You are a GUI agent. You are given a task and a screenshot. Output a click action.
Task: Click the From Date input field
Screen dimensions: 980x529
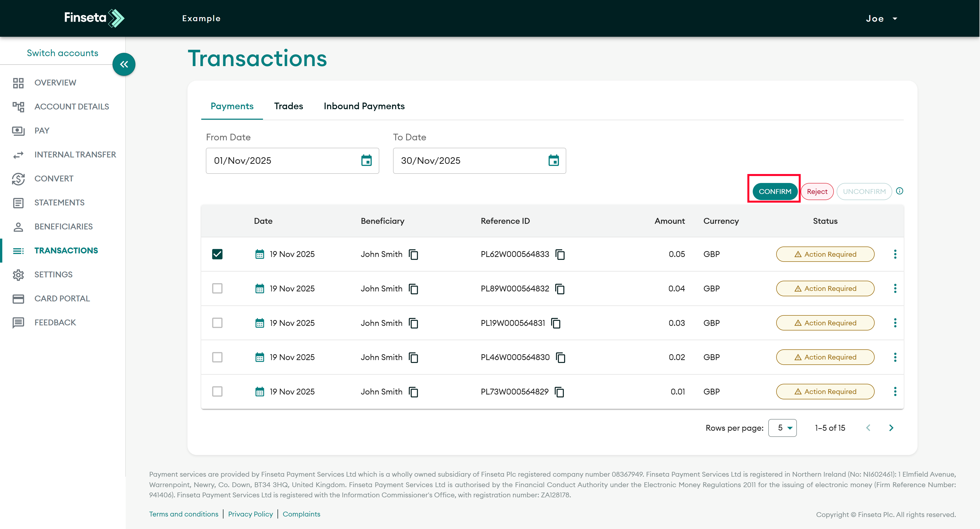click(282, 161)
